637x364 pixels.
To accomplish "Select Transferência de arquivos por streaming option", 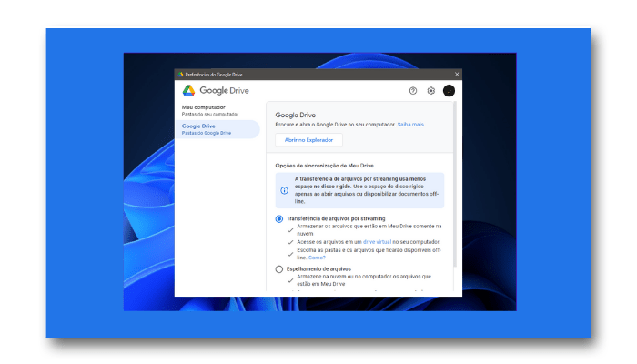I will pos(279,219).
